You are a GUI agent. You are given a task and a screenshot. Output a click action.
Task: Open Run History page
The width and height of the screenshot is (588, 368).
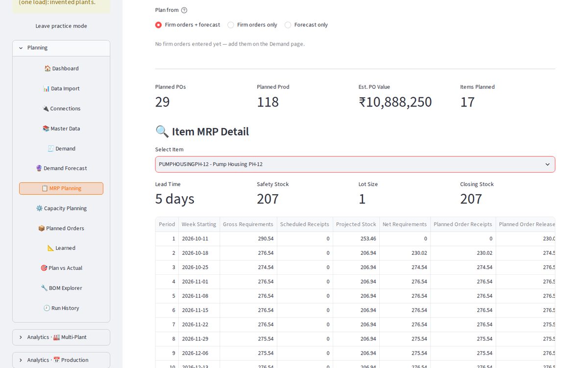61,308
